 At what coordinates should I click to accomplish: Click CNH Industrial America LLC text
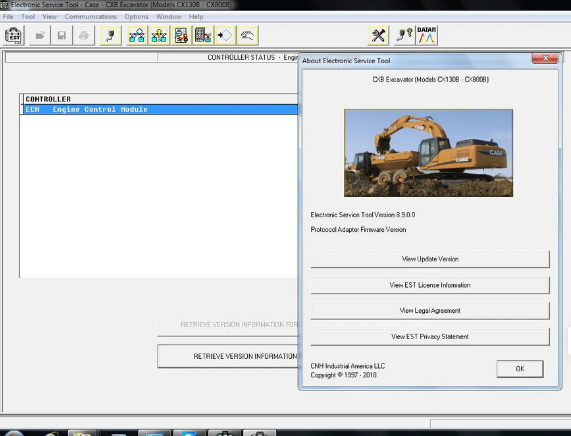click(x=348, y=366)
